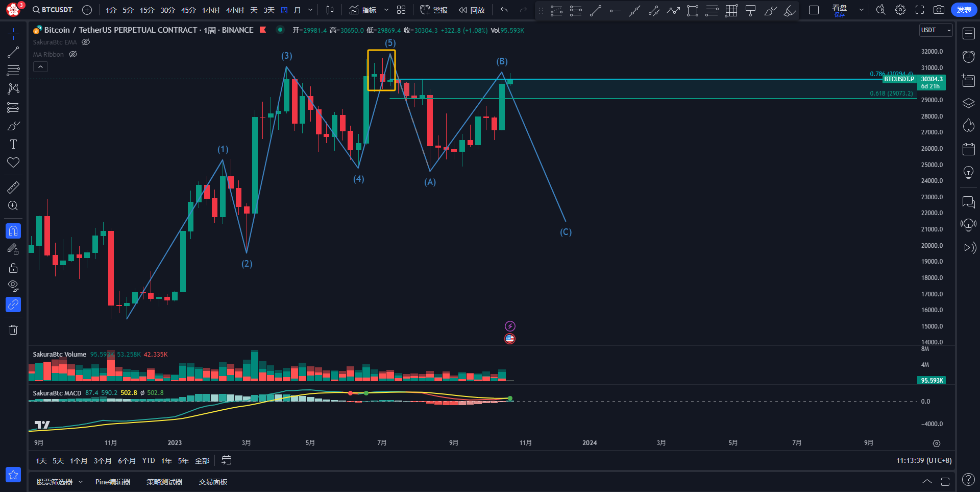Screen dimensions: 980x492
Task: Select the ruler measure tool
Action: point(13,188)
